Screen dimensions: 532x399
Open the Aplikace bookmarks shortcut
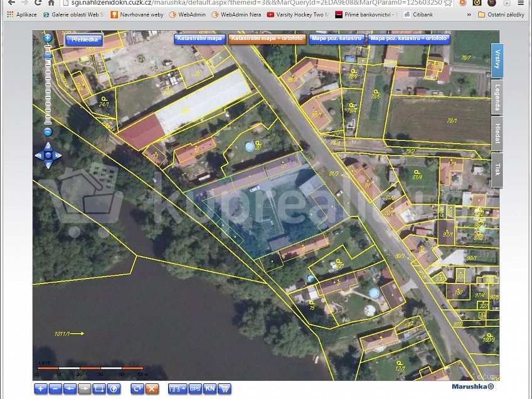tap(22, 14)
